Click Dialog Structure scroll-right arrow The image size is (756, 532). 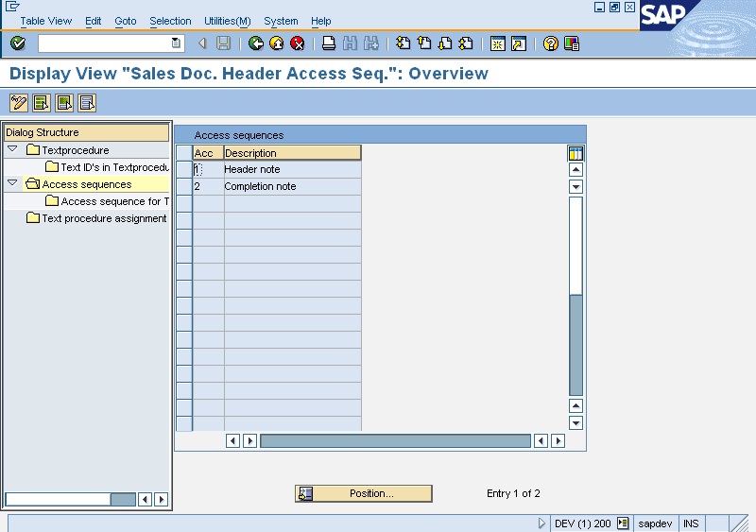point(162,499)
